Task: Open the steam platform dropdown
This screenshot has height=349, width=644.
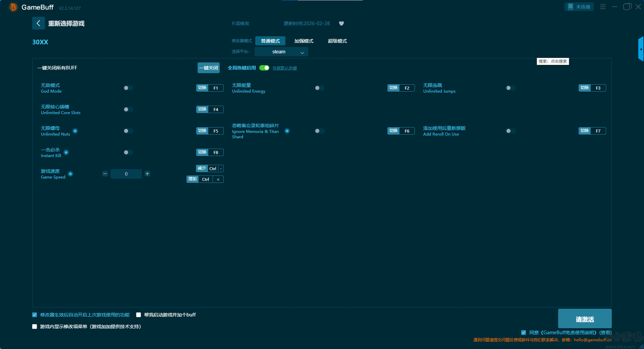Action: [281, 52]
